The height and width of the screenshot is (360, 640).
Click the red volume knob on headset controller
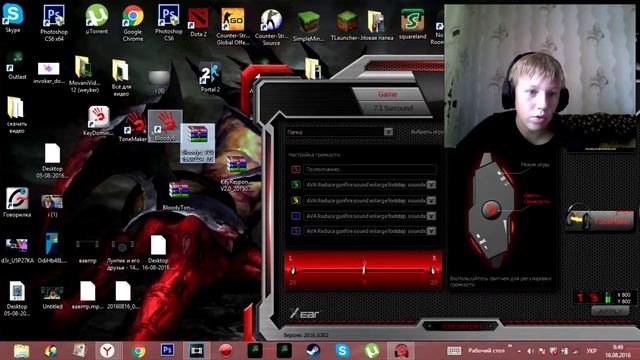(x=491, y=210)
